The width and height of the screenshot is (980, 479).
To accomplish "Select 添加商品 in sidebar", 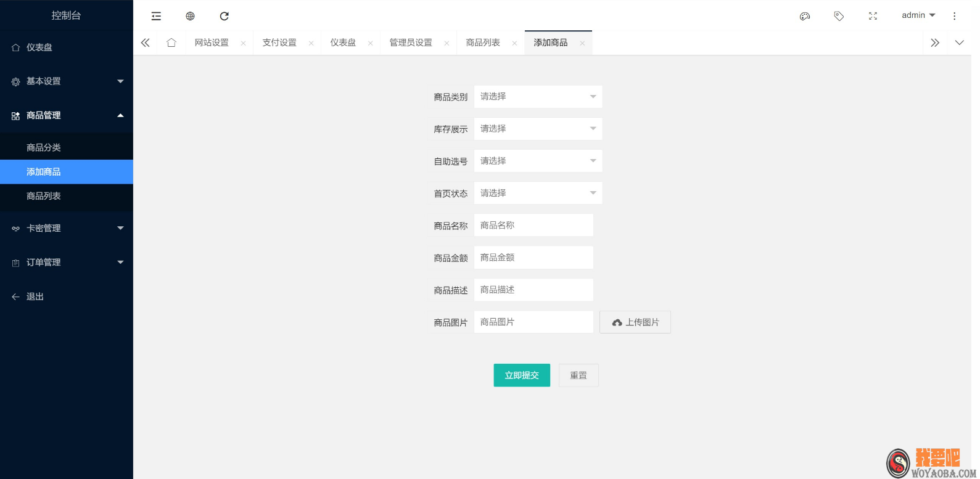I will coord(67,172).
